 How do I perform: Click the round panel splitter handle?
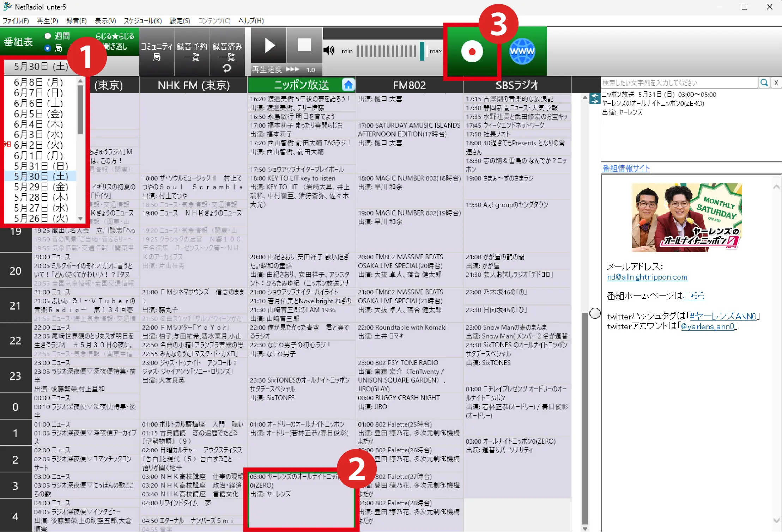click(595, 313)
